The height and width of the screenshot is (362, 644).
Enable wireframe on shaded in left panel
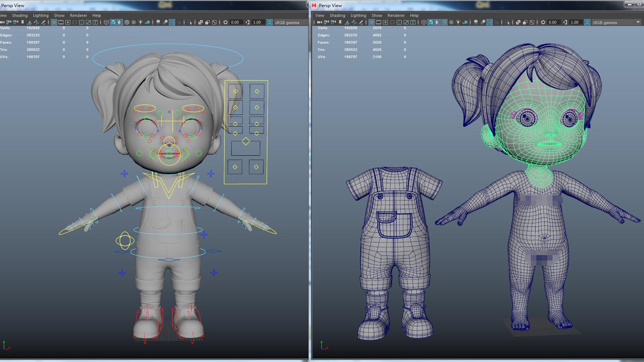coord(127,22)
